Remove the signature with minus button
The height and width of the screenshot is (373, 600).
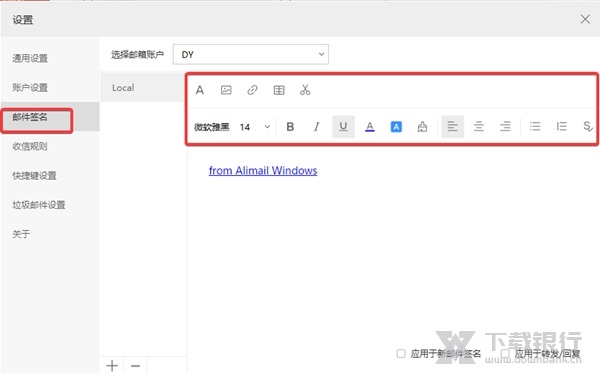135,365
